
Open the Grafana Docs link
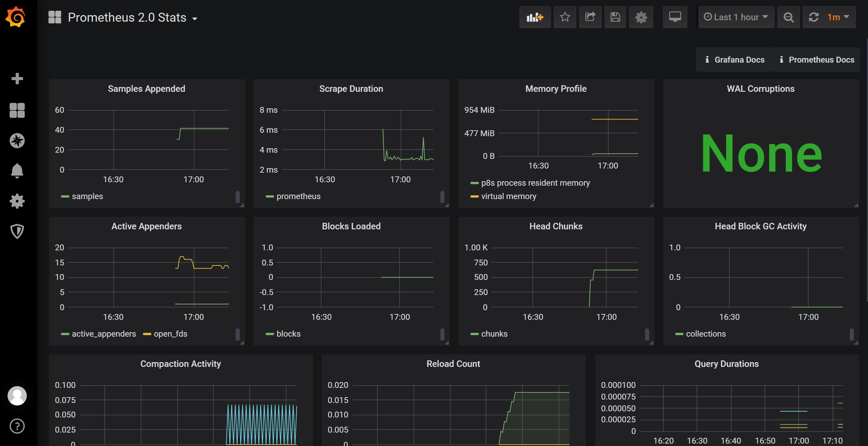tap(734, 60)
